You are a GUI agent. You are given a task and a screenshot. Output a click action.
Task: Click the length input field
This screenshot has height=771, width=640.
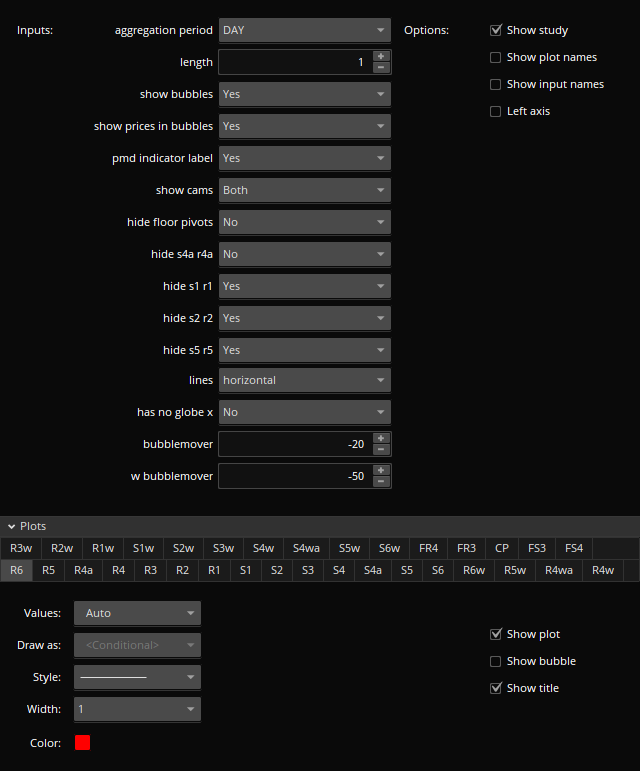click(x=294, y=62)
